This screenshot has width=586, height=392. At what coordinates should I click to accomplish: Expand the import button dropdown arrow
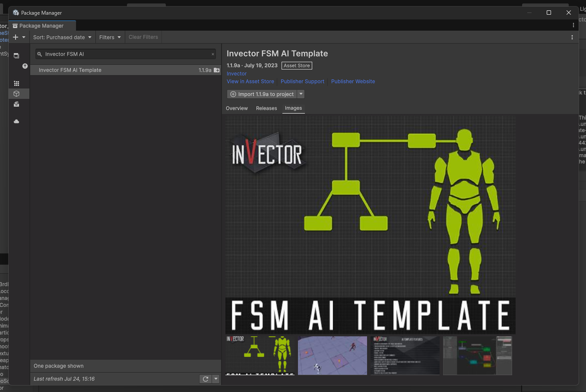[x=301, y=94]
